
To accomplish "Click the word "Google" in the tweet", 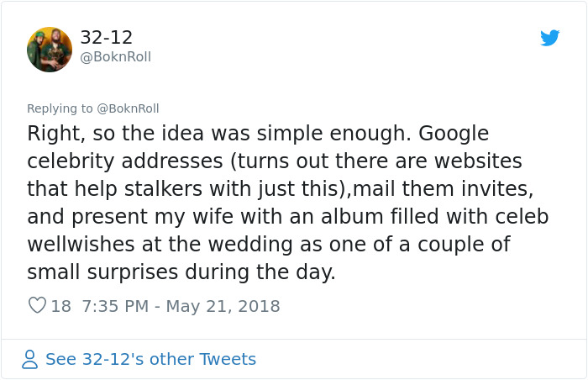I will coord(454,134).
